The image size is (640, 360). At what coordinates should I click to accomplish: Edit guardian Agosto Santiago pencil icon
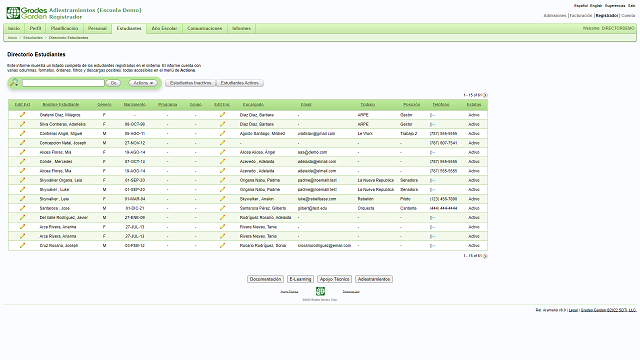tap(222, 133)
